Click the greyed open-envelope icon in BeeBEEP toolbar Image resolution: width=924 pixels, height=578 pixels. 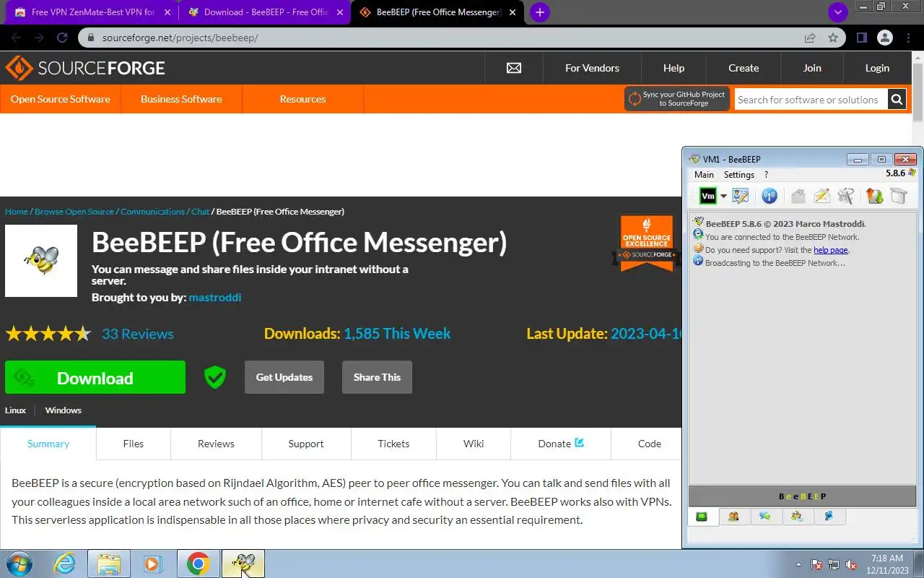coord(798,196)
